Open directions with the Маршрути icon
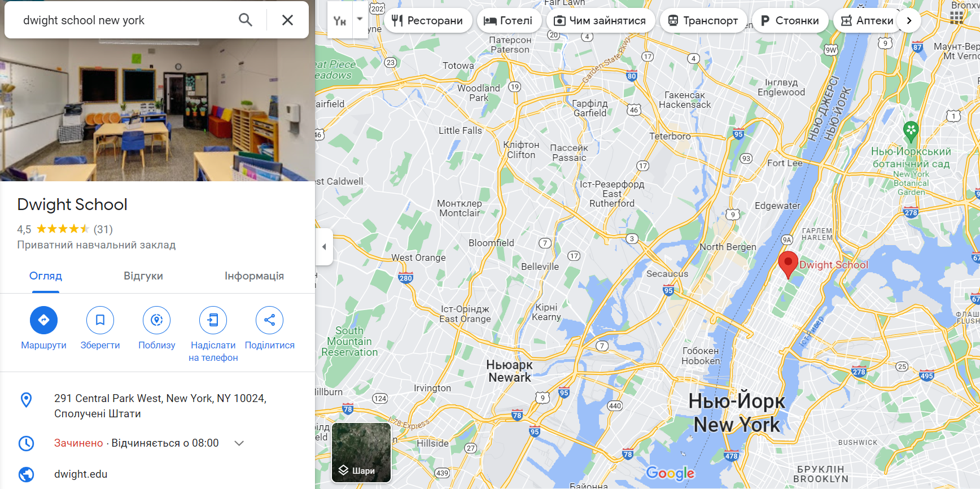 pyautogui.click(x=43, y=320)
